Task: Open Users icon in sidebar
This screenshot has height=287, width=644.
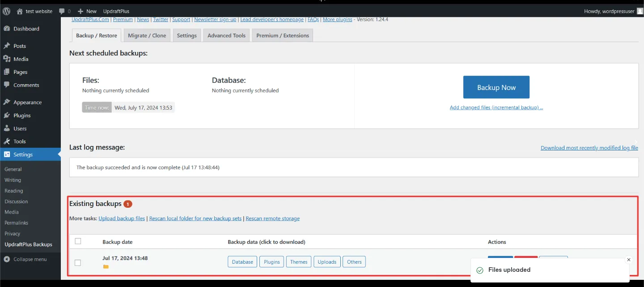Action: pos(7,129)
